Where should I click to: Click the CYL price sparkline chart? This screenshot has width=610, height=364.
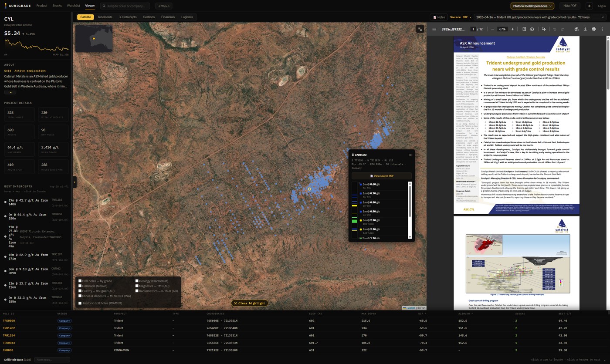point(36,45)
